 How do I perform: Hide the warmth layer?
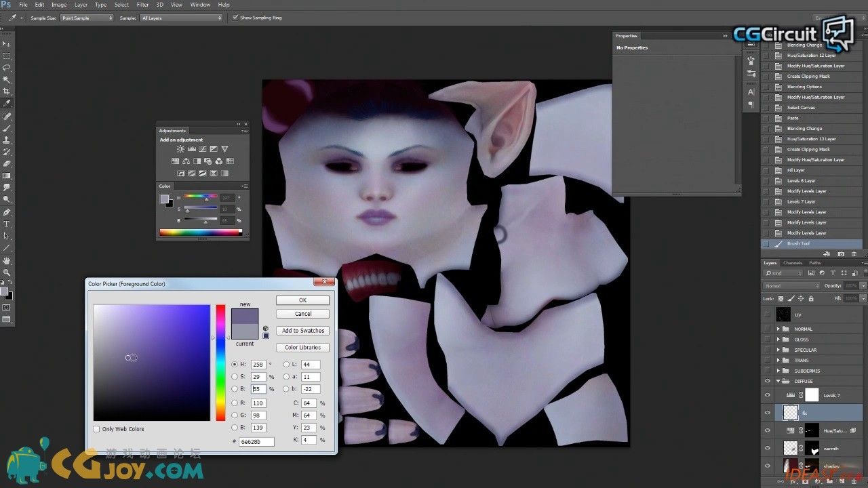(768, 448)
